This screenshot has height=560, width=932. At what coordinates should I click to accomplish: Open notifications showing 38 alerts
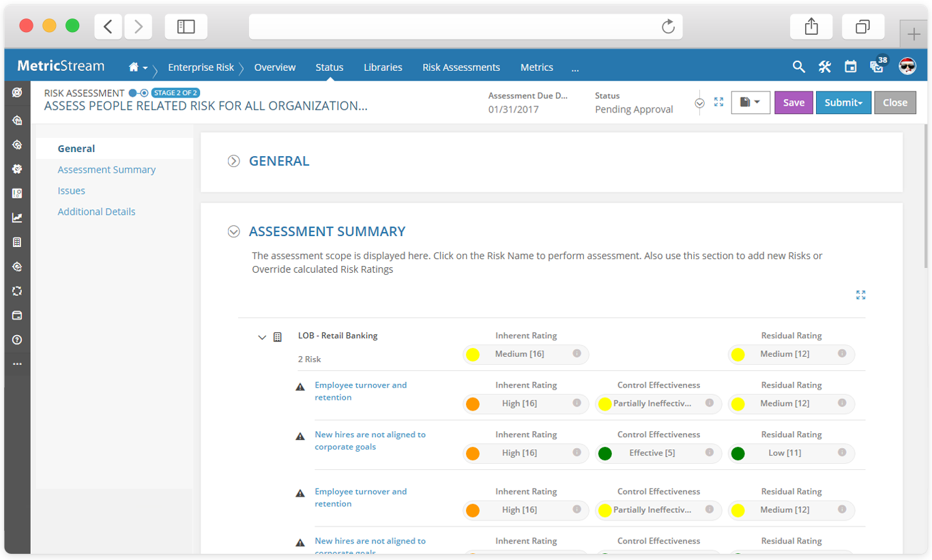pos(876,67)
